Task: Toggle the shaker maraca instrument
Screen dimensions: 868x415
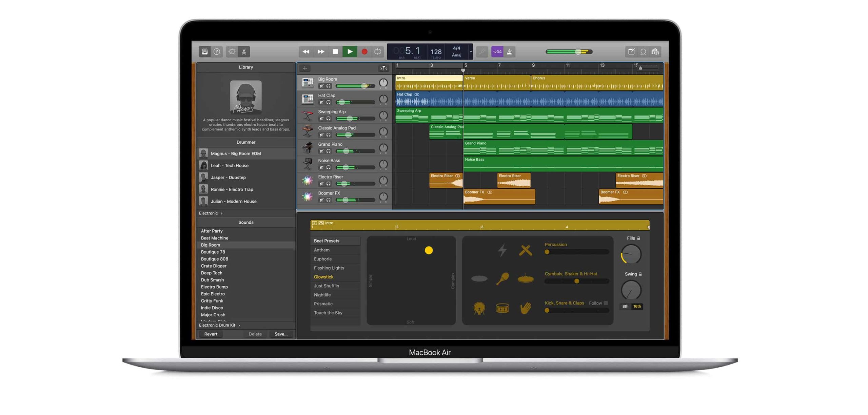Action: [x=502, y=278]
